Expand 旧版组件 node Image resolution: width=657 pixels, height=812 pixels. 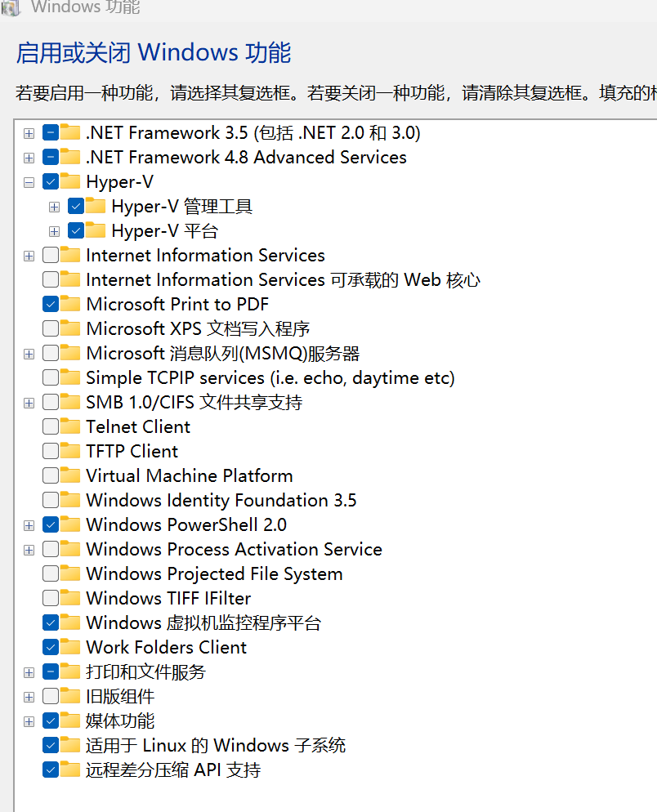click(29, 697)
